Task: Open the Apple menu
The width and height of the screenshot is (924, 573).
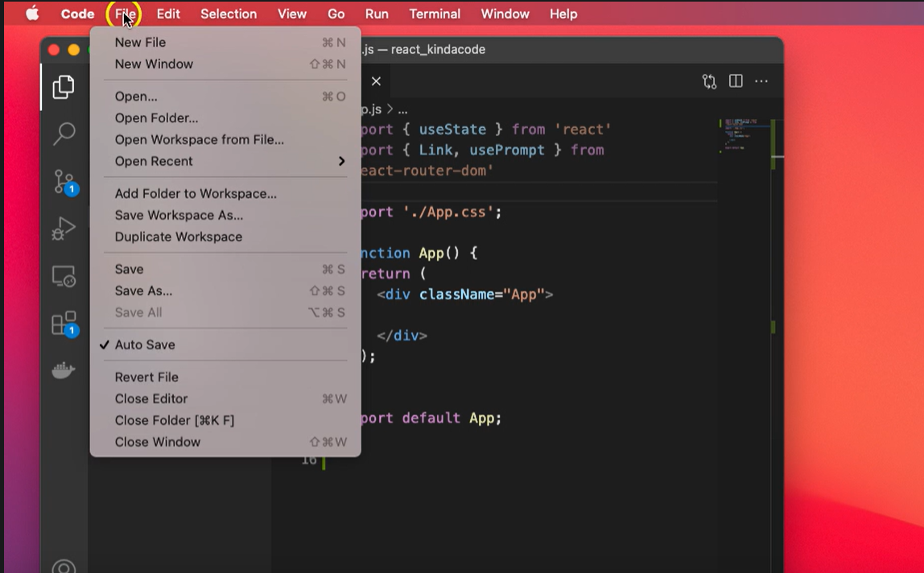Action: pyautogui.click(x=32, y=14)
